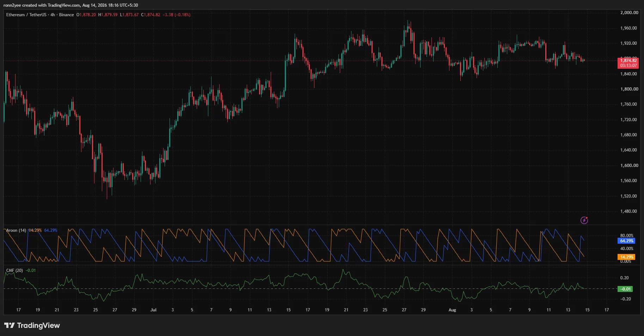Click the "1,920.00" price axis label
The image size is (644, 336).
pos(629,43)
